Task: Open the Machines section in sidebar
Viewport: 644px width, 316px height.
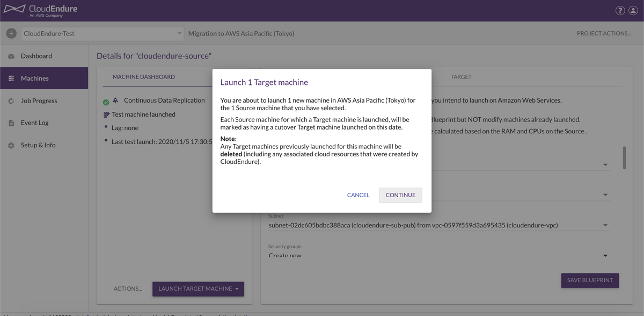Action: (44, 78)
